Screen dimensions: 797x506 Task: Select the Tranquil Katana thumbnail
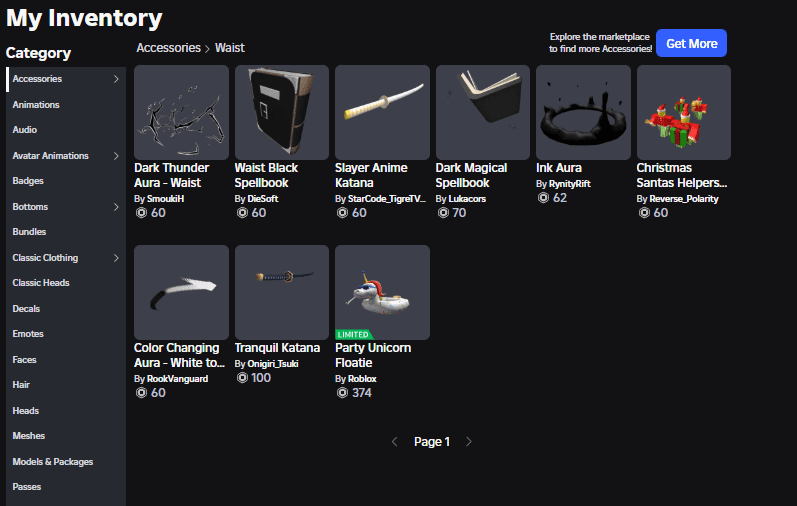pos(282,292)
